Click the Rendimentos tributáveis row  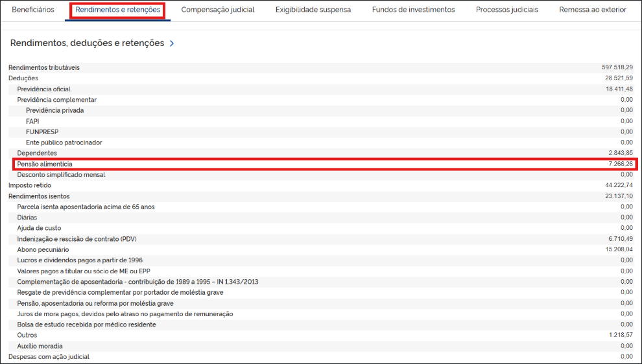(321, 67)
